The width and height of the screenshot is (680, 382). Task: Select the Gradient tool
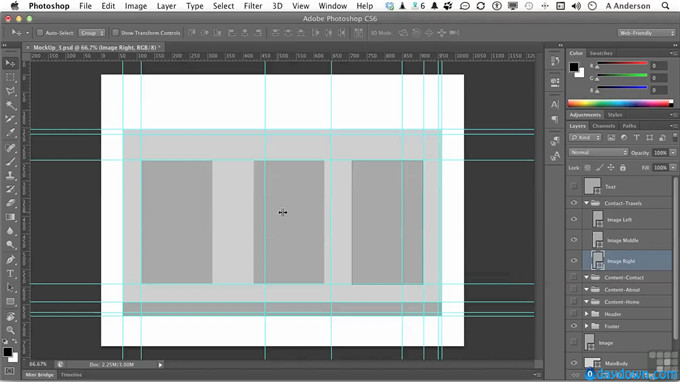(10, 217)
